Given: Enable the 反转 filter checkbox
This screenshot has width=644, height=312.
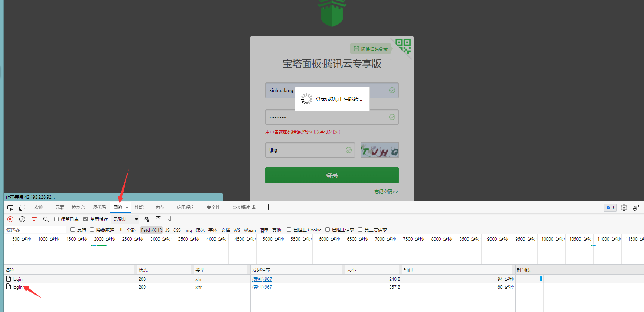Looking at the screenshot, I should click(x=73, y=230).
